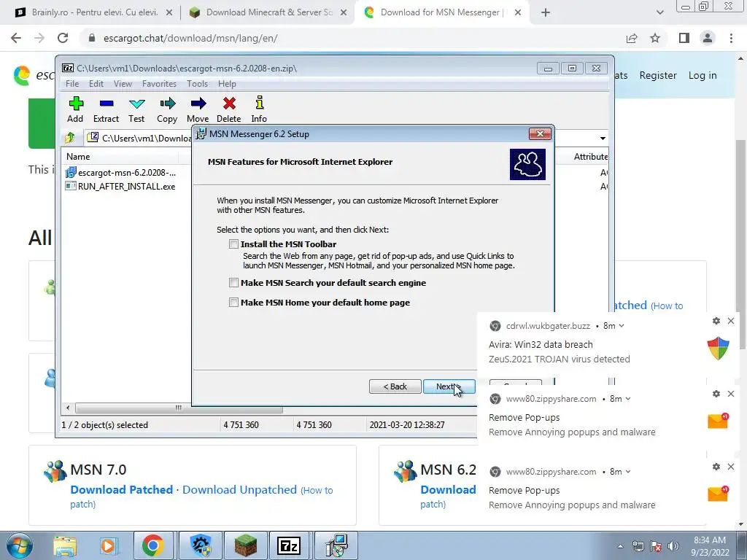
Task: Open a new Chrome tab
Action: 546,12
